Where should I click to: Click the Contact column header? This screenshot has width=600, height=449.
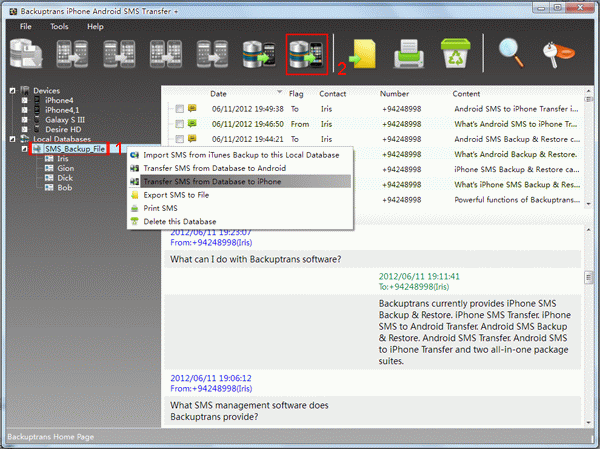[333, 94]
